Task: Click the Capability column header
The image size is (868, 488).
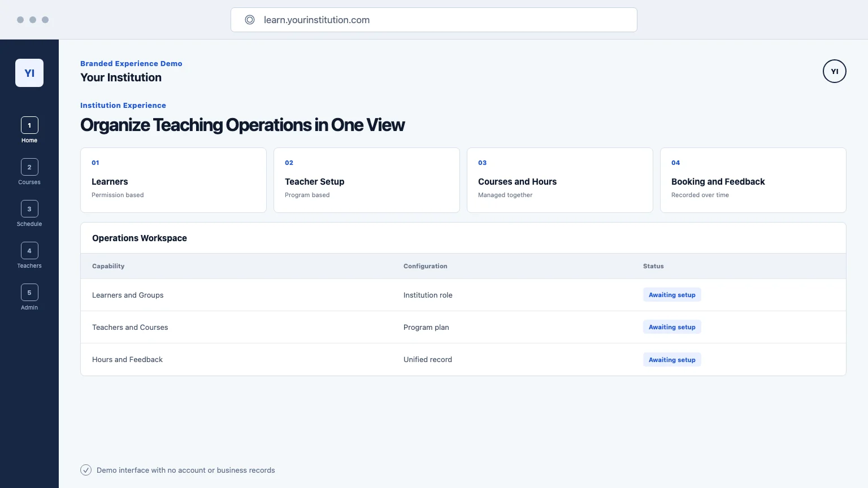Action: [108, 266]
